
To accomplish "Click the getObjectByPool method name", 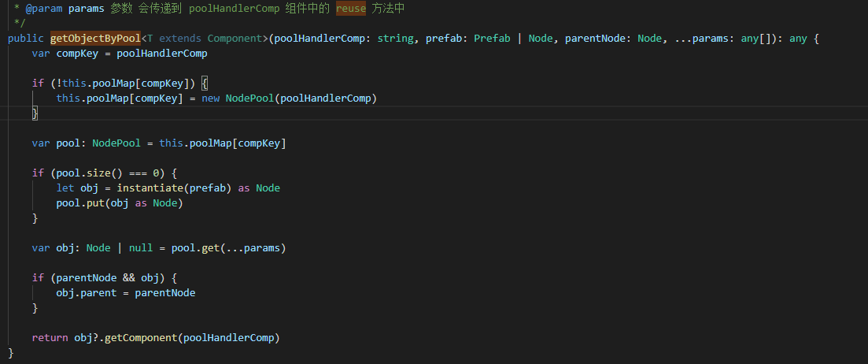I will click(x=94, y=38).
